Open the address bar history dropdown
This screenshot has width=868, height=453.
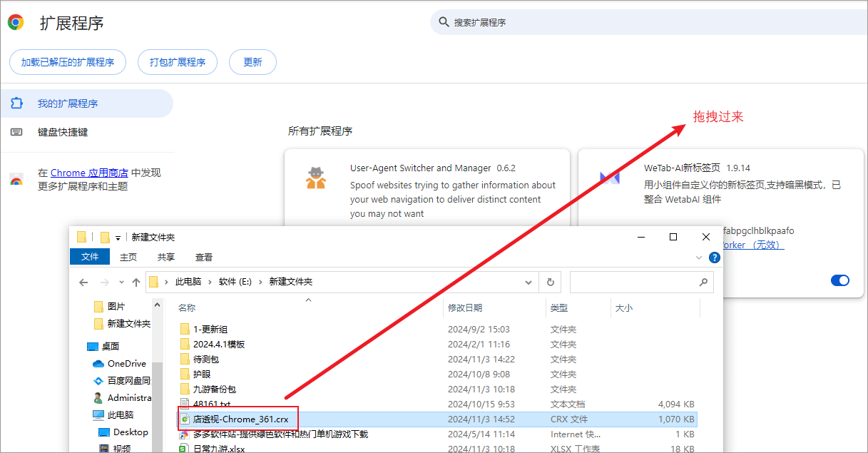tap(528, 282)
